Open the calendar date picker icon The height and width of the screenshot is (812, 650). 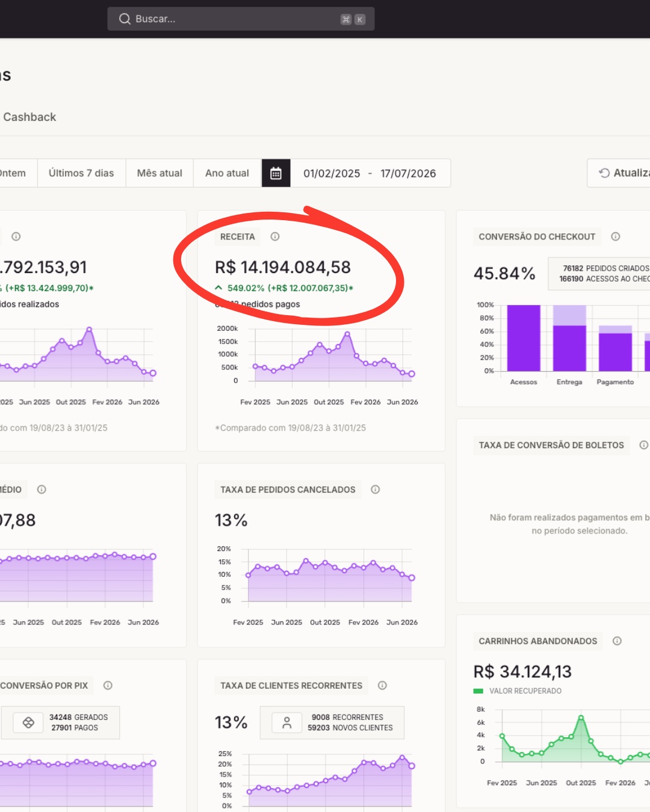[x=276, y=173]
